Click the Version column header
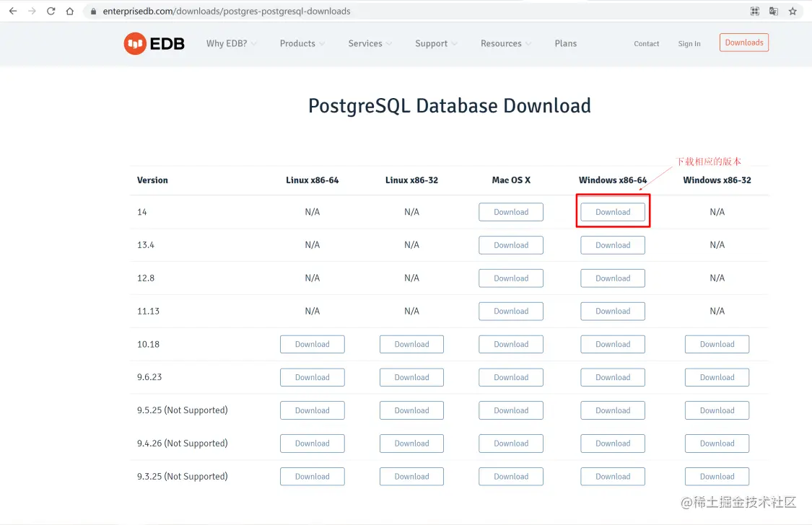 (x=152, y=180)
